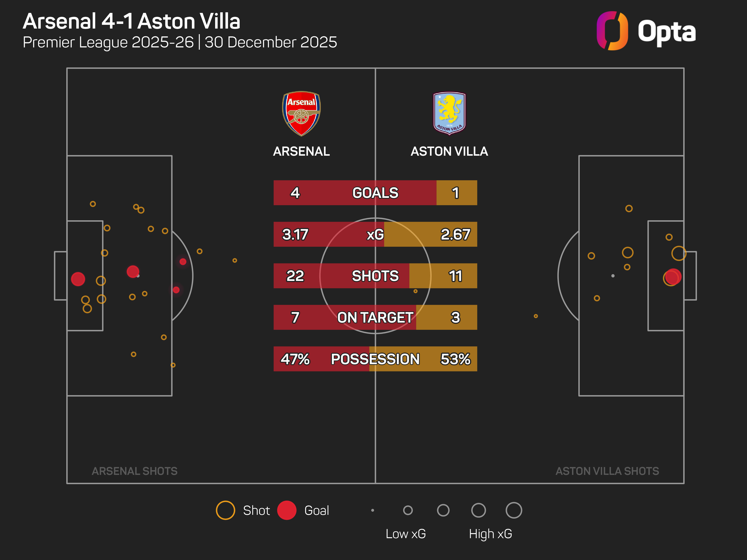Click the red Goal legend circle
747x560 pixels.
(286, 510)
